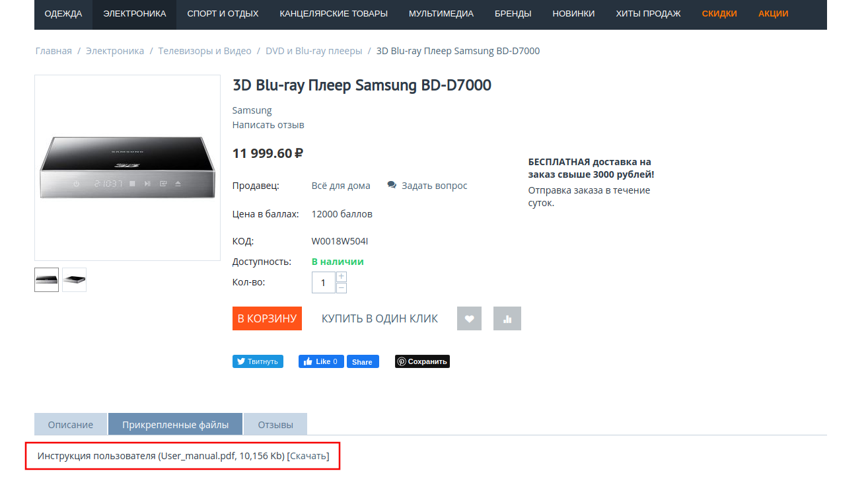The image size is (868, 479).
Task: Click the Facebook Share button
Action: pyautogui.click(x=362, y=361)
